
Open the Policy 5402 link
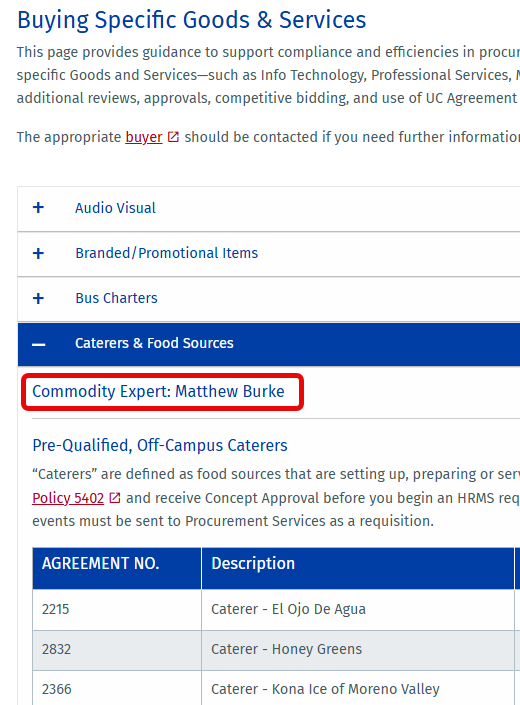tap(68, 498)
